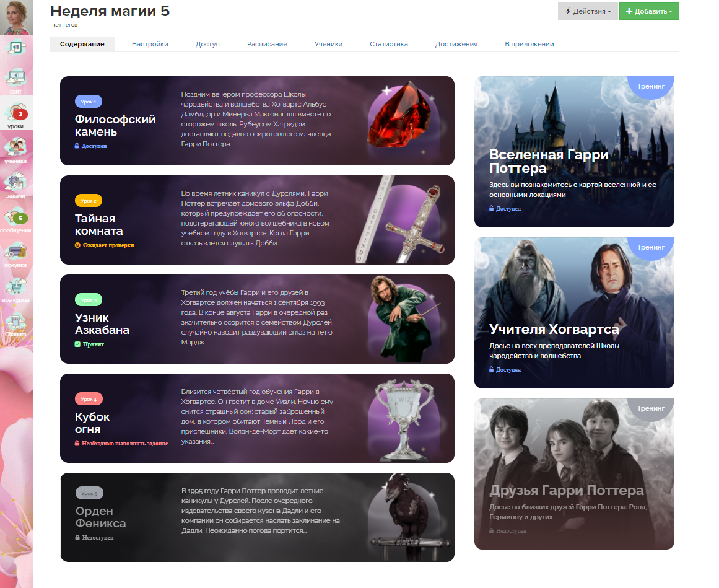Viewport: 719px width, 588px height.
Task: Select the 'Достижения' tab
Action: tap(456, 44)
